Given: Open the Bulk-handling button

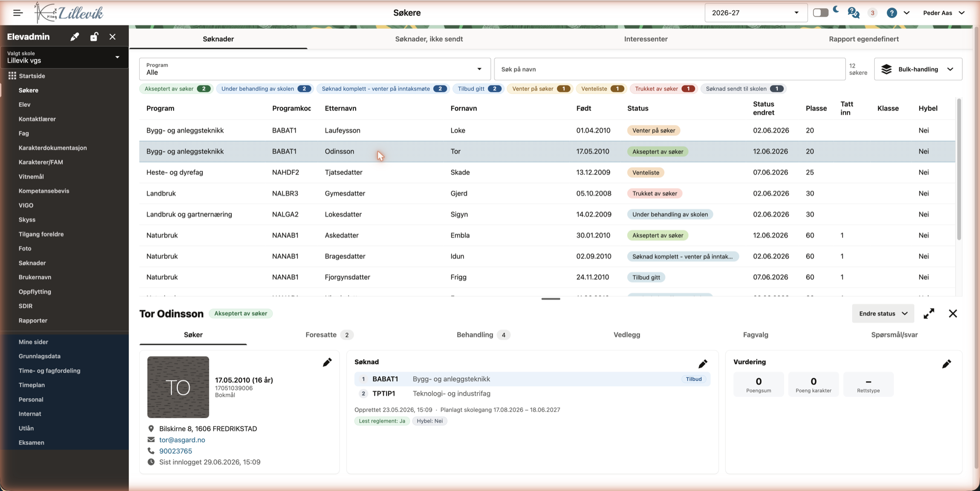Looking at the screenshot, I should coord(918,69).
